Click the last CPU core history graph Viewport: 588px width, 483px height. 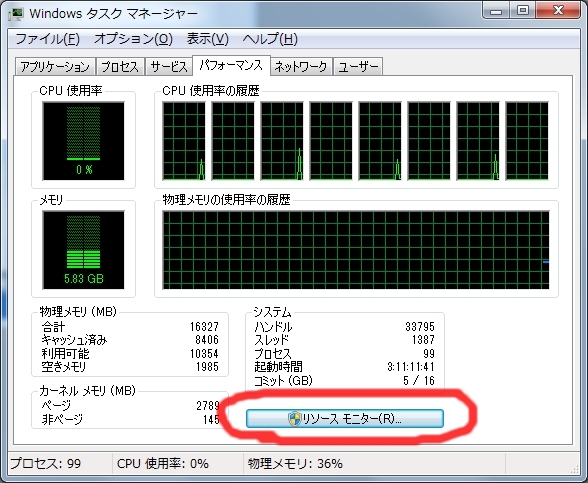[x=527, y=141]
